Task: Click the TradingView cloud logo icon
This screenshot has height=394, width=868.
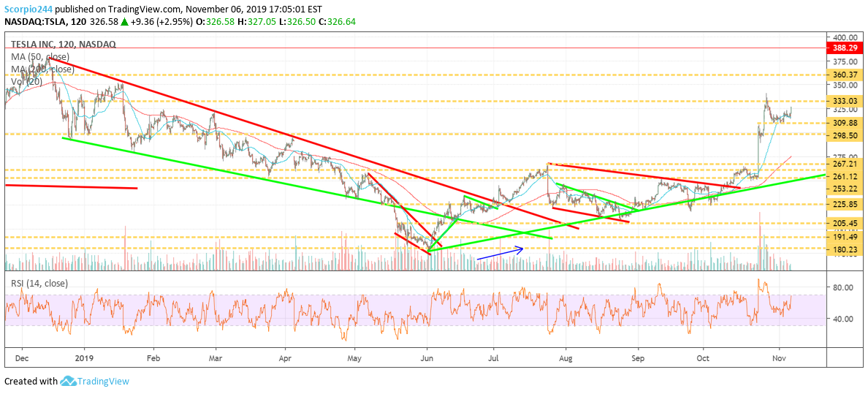Action: (x=67, y=382)
